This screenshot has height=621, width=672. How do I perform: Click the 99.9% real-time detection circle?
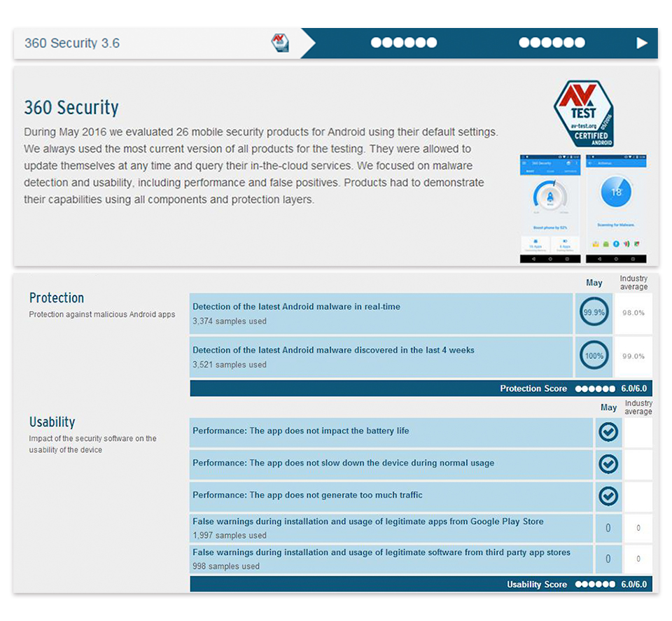[594, 312]
